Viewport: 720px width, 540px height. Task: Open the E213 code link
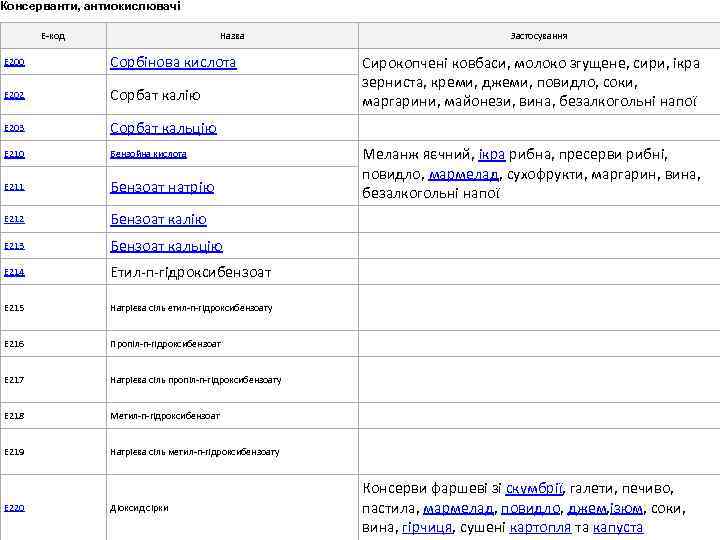(x=14, y=246)
